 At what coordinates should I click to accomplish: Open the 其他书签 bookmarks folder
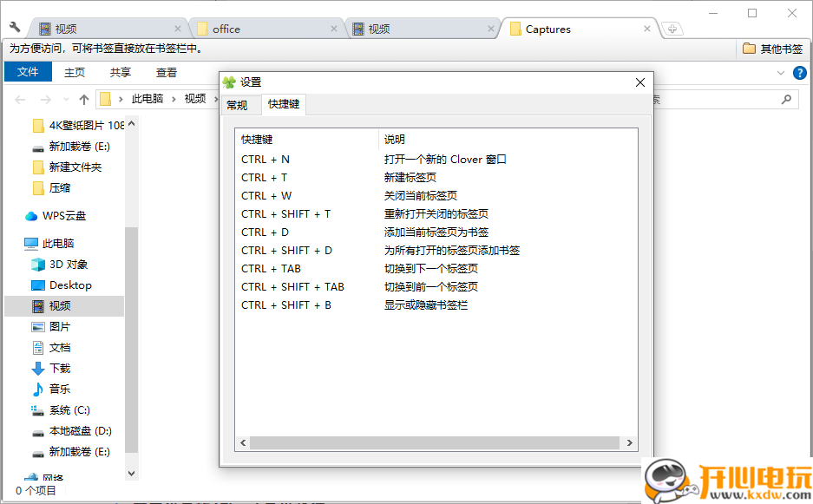click(x=772, y=49)
